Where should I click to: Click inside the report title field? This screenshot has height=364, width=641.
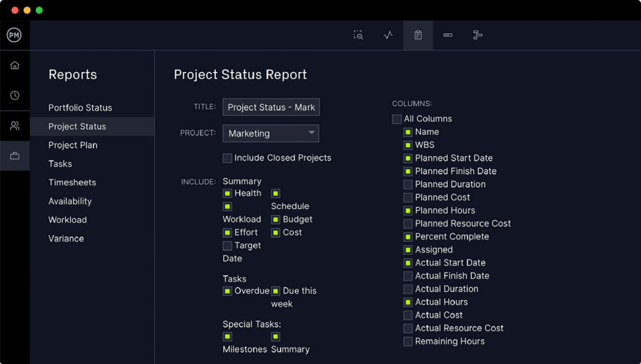[271, 107]
